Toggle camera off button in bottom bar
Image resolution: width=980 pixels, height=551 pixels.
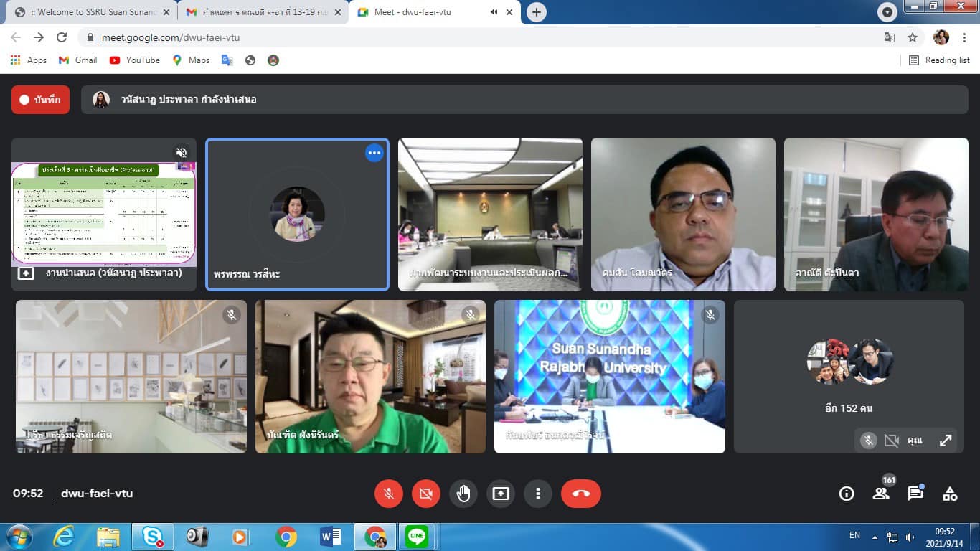[x=426, y=494]
